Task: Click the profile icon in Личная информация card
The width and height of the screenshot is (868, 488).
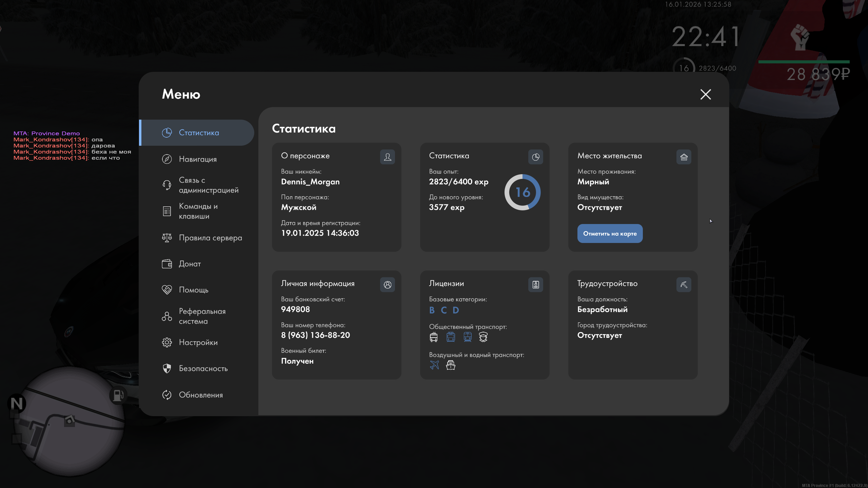Action: click(x=387, y=285)
